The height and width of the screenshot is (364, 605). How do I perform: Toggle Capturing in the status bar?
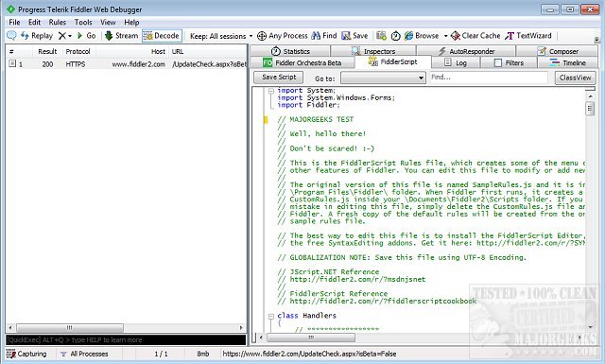point(26,354)
